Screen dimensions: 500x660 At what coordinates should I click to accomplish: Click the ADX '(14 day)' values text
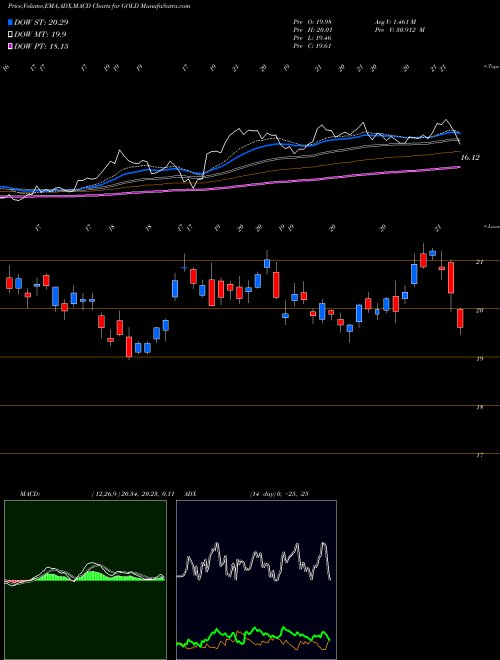coord(279,494)
